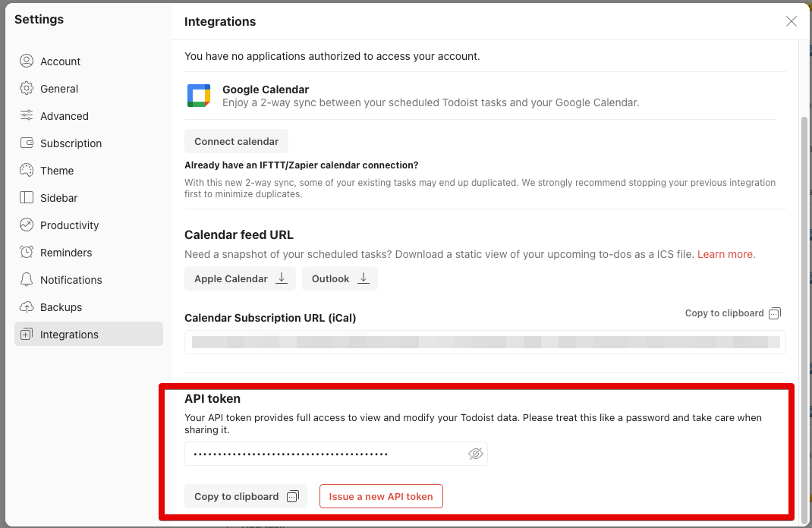Copy the iCal subscription URL to clipboard
Viewport: 812px width, 528px height.
pyautogui.click(x=732, y=313)
